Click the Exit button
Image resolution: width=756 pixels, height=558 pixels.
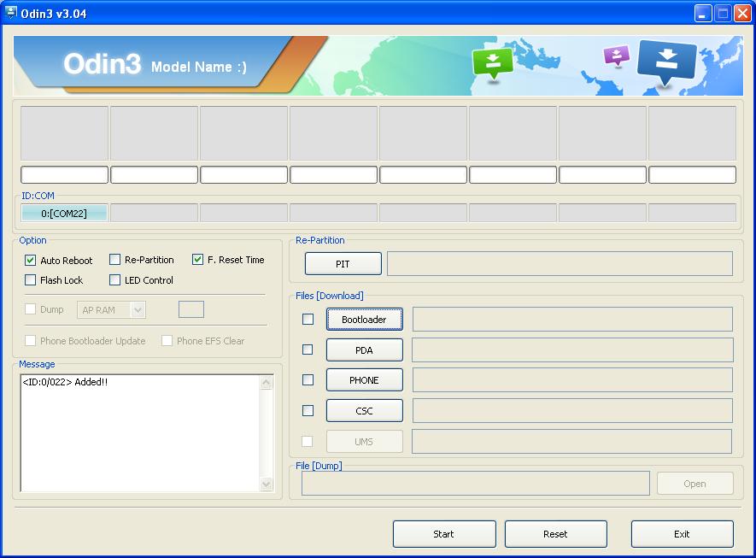(682, 534)
